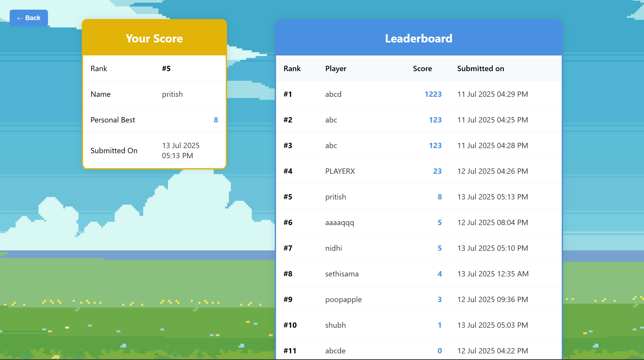Click the poopapple player name
The width and height of the screenshot is (644, 360).
tap(343, 300)
